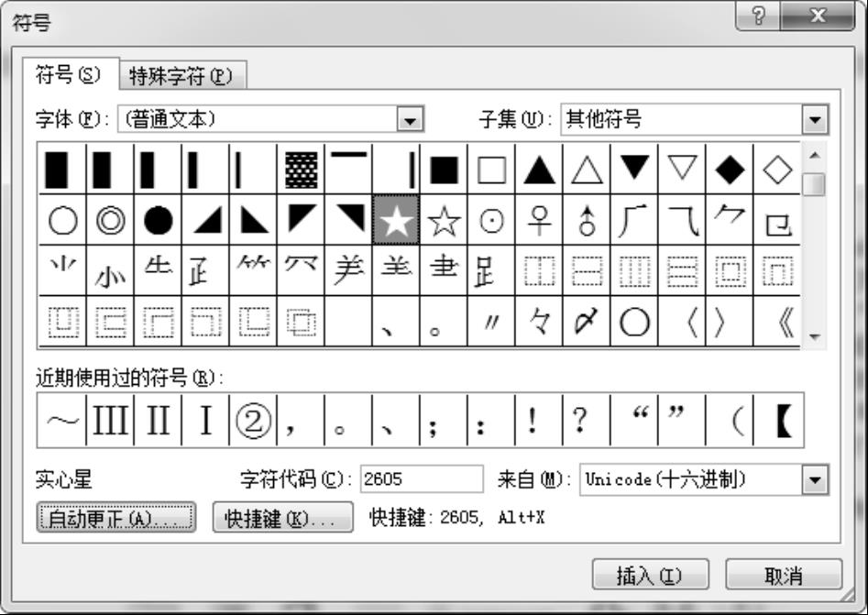Choose Roman numeral III from recent symbols
868x615 pixels.
pos(110,422)
